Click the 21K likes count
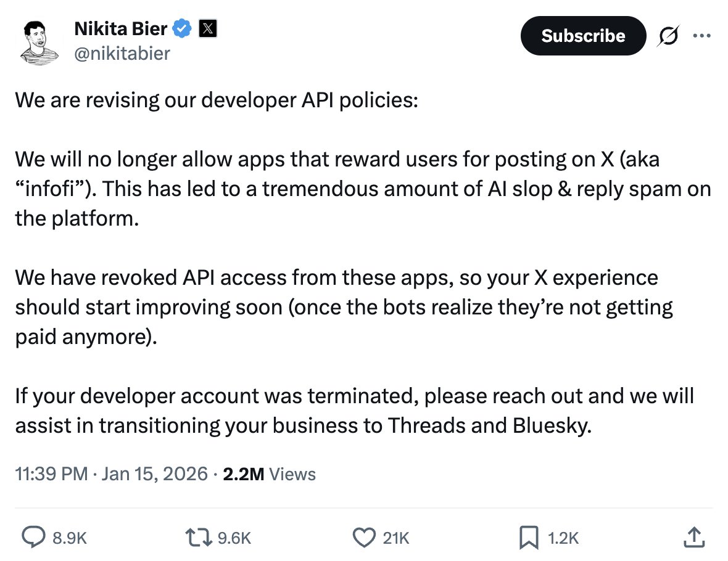The height and width of the screenshot is (561, 728). pyautogui.click(x=396, y=538)
